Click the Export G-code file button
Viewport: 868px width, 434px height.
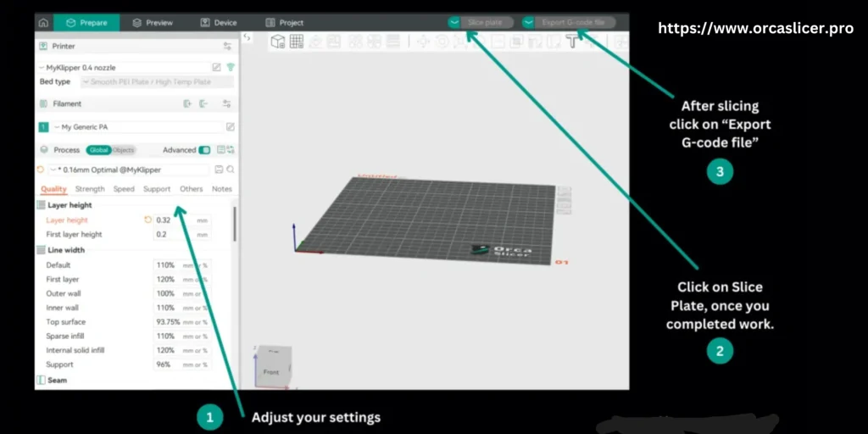click(576, 23)
